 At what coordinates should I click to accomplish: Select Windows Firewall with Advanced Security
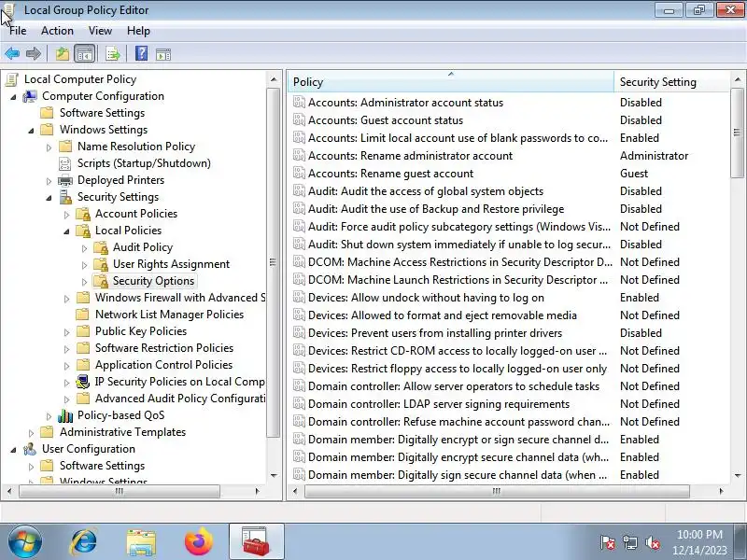[x=180, y=298]
